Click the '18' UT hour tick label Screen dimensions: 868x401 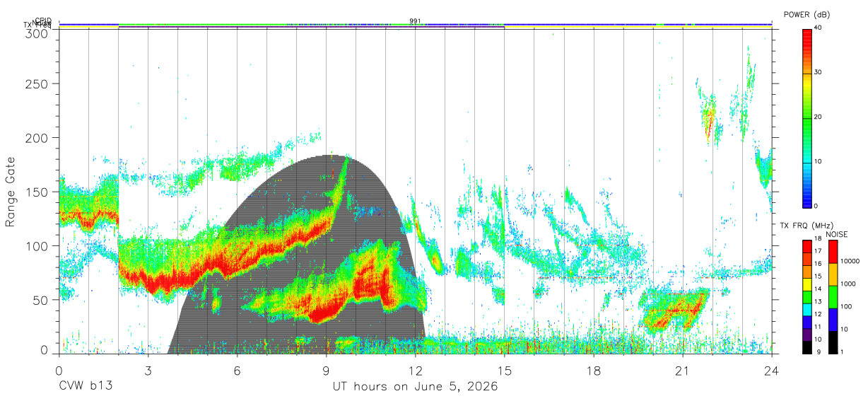(x=593, y=370)
